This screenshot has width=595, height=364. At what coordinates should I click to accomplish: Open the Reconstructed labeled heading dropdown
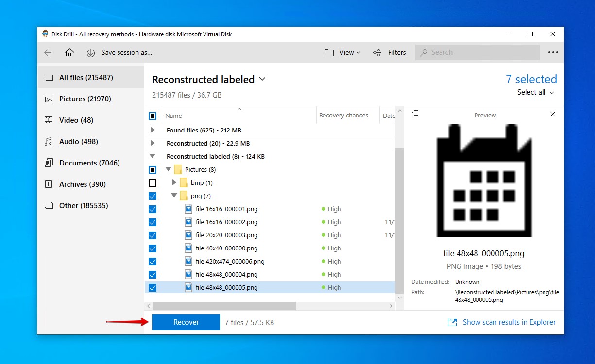[x=262, y=79]
